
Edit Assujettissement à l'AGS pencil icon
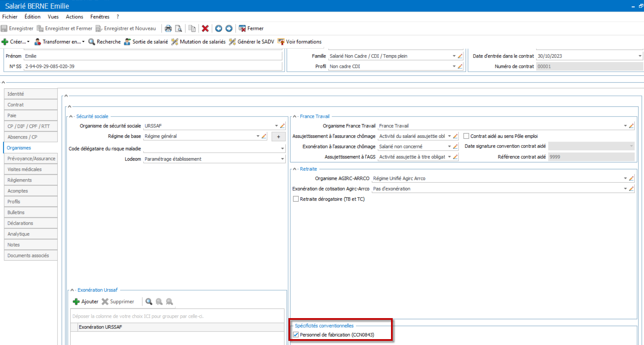pos(455,157)
